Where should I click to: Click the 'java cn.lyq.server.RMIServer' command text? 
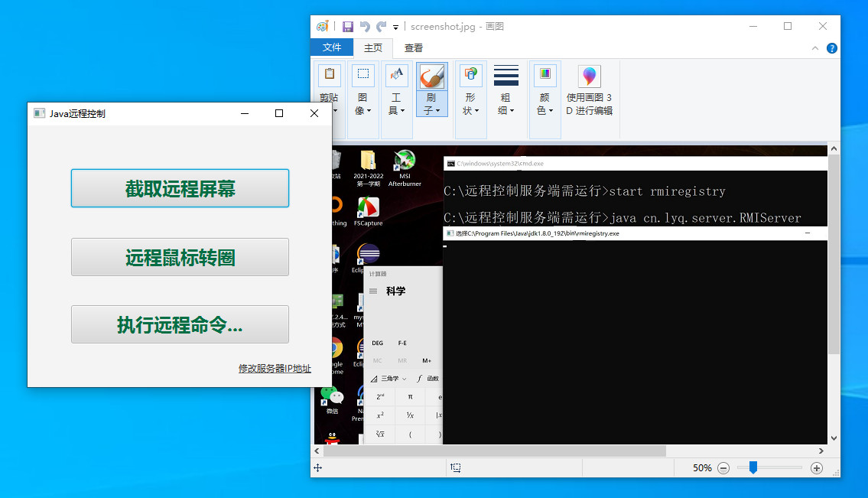point(706,218)
